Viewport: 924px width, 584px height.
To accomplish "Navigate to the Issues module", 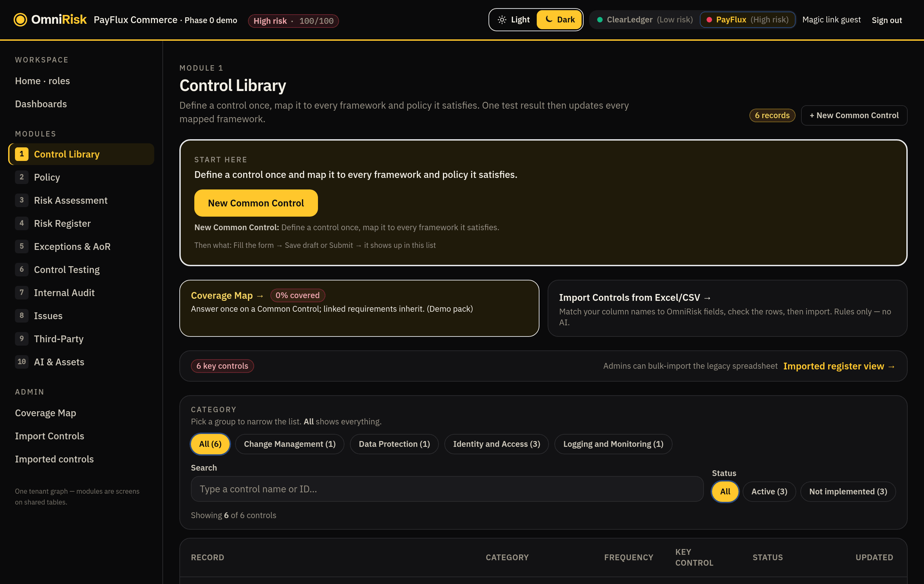I will pos(81,315).
